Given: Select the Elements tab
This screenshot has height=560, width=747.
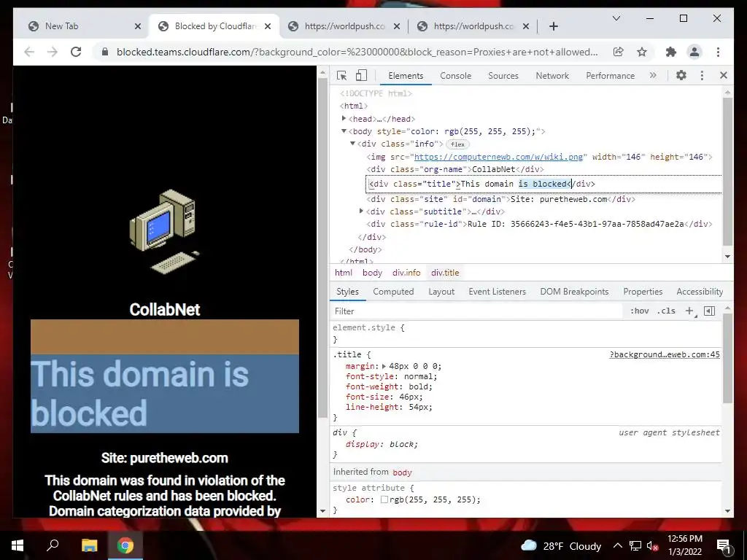Looking at the screenshot, I should (x=406, y=76).
